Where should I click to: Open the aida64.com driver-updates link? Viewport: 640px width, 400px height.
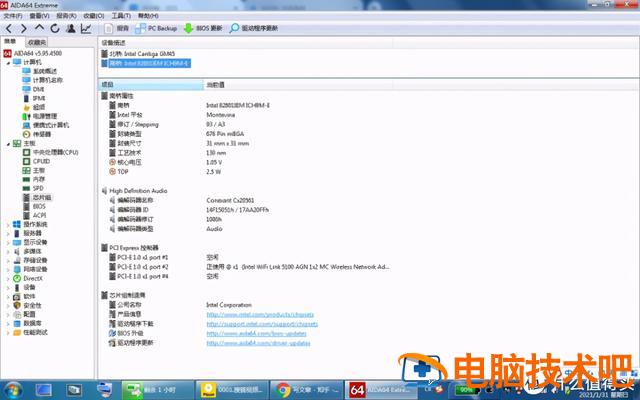point(258,343)
